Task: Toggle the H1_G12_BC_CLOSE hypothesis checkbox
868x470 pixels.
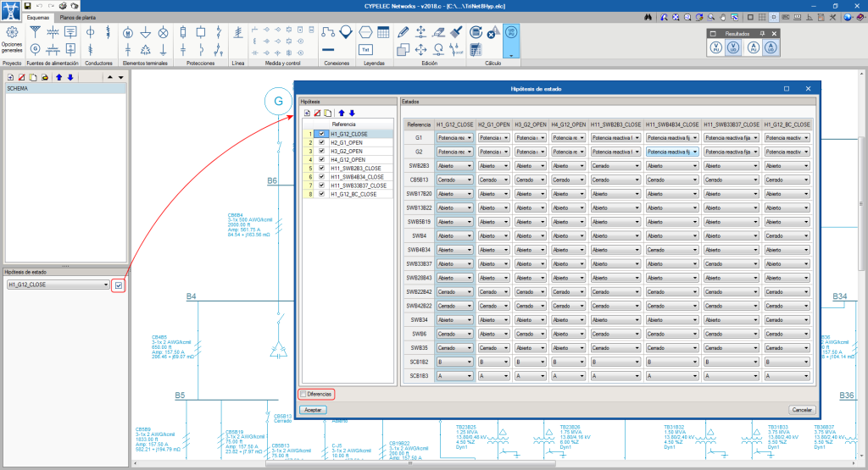Action: (322, 193)
